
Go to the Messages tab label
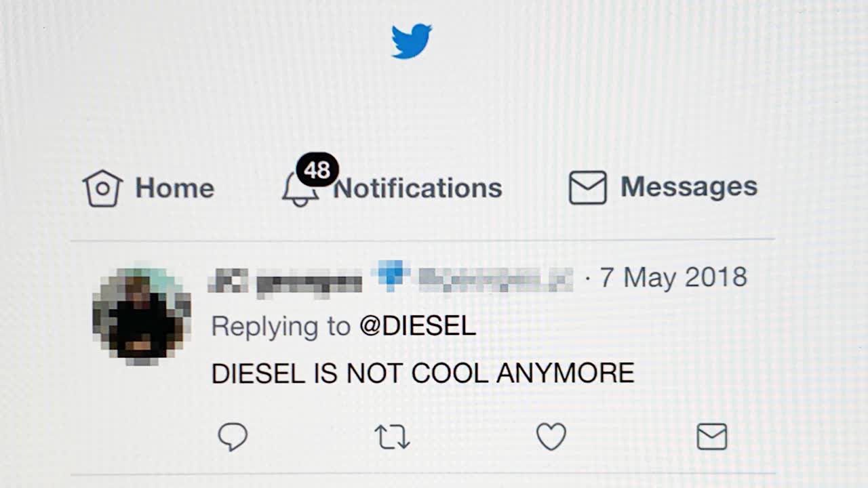pyautogui.click(x=689, y=186)
